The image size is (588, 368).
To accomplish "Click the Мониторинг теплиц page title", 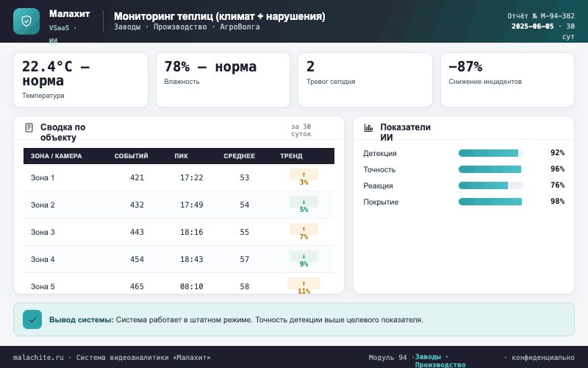I will click(x=219, y=16).
